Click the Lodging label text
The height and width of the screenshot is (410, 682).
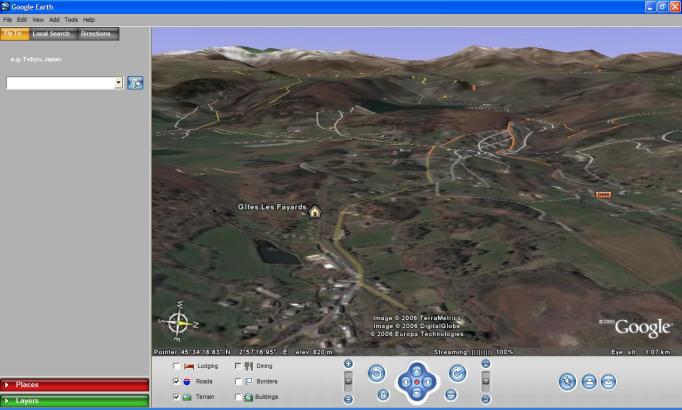[207, 366]
